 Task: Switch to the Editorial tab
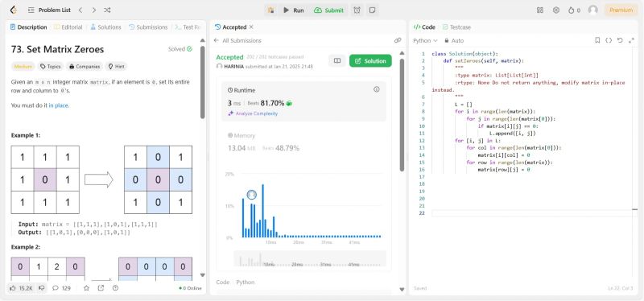[x=68, y=27]
